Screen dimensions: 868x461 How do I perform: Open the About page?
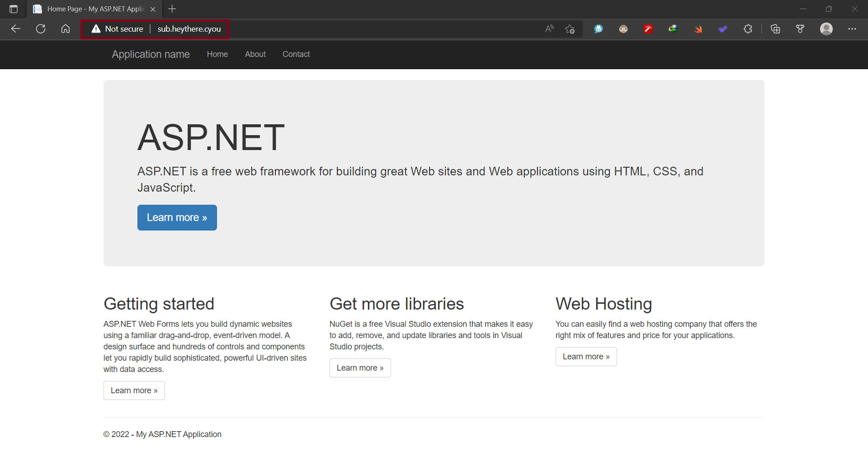(x=255, y=54)
